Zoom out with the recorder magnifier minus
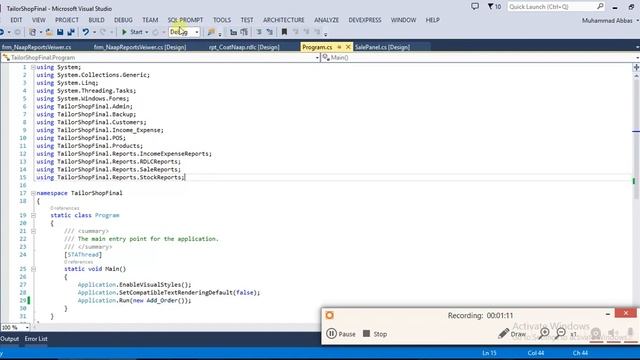The width and height of the screenshot is (640, 360). (x=561, y=333)
